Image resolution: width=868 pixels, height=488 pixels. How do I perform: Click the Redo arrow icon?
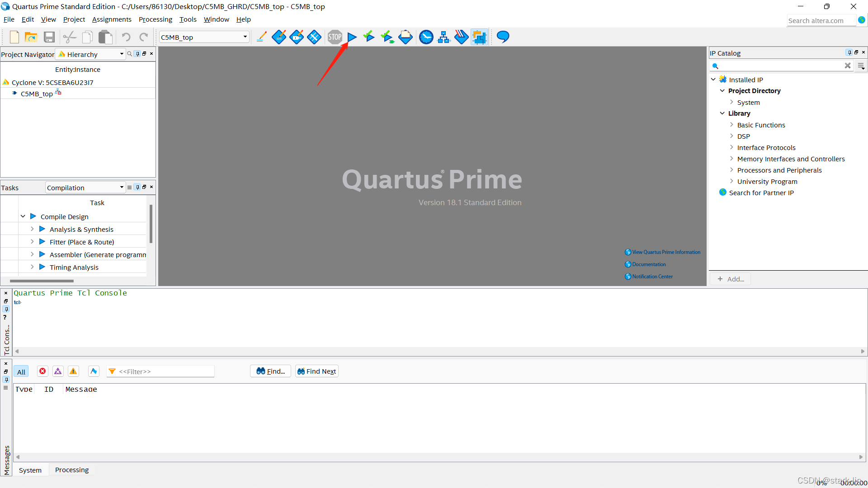pyautogui.click(x=144, y=37)
